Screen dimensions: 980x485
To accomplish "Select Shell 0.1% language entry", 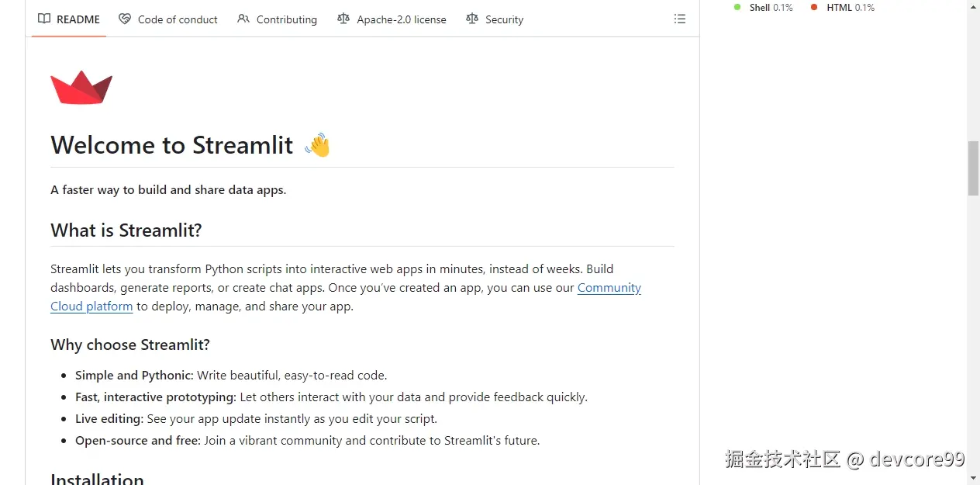I will tap(764, 8).
